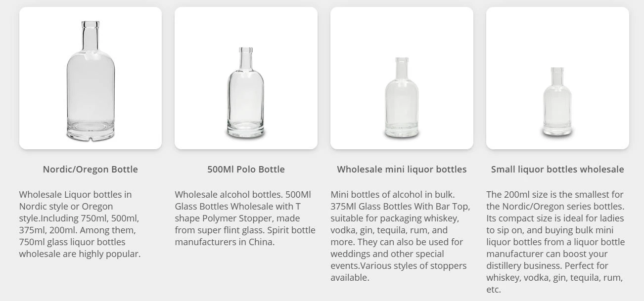The width and height of the screenshot is (644, 301).
Task: Click the base of the 375Ml mini bottle
Action: coord(402,131)
